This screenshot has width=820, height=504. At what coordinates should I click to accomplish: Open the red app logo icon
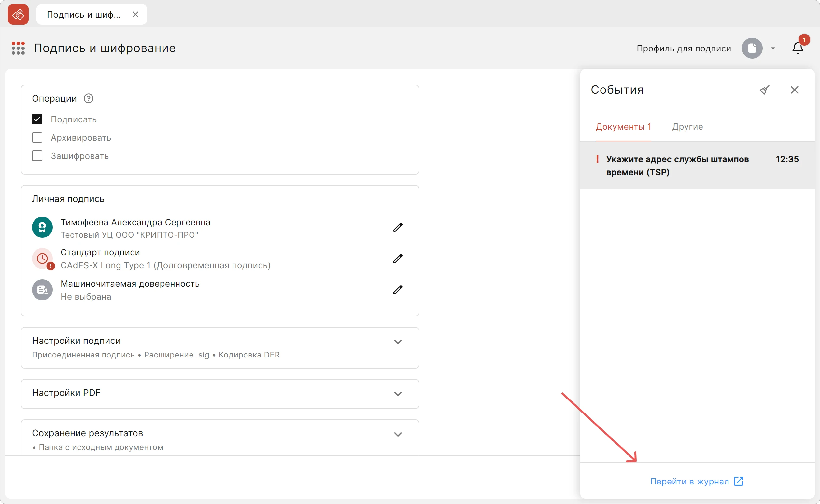point(18,14)
